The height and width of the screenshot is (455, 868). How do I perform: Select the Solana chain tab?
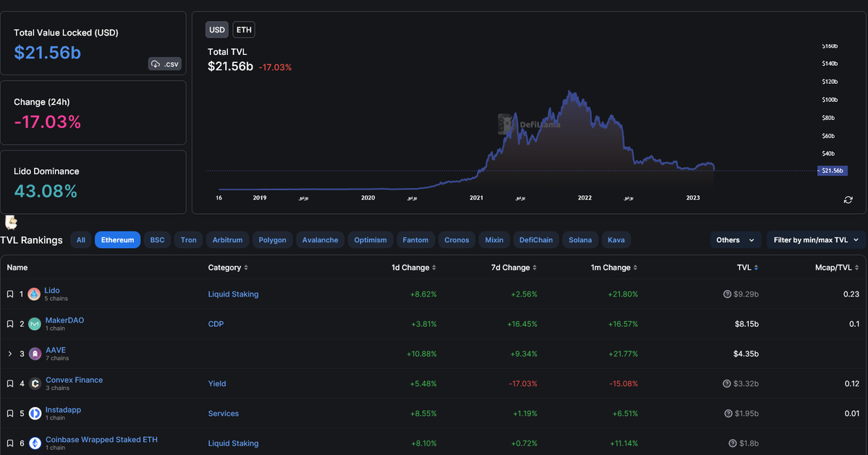(x=580, y=240)
